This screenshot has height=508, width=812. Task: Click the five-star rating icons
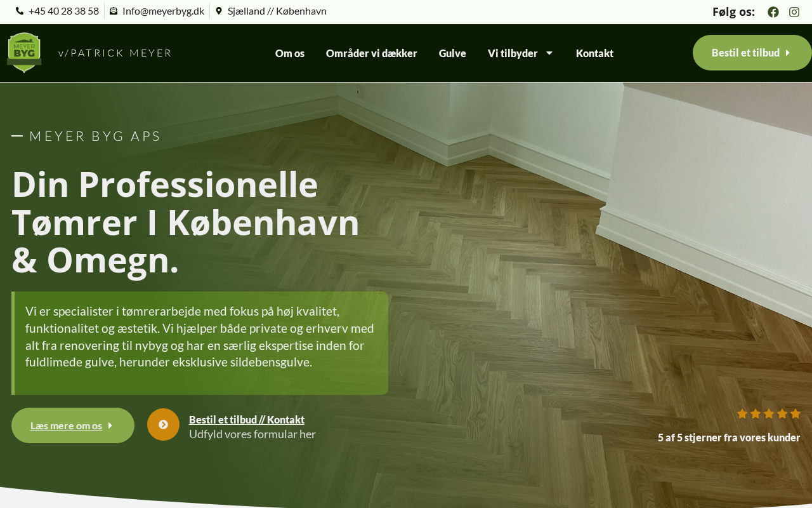(x=769, y=414)
